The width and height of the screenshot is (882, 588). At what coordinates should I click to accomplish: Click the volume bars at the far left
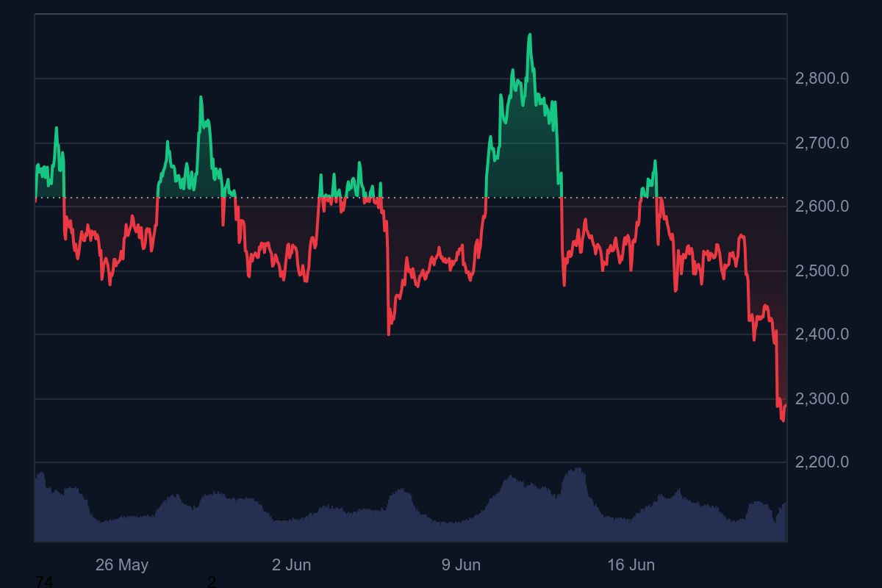click(41, 507)
